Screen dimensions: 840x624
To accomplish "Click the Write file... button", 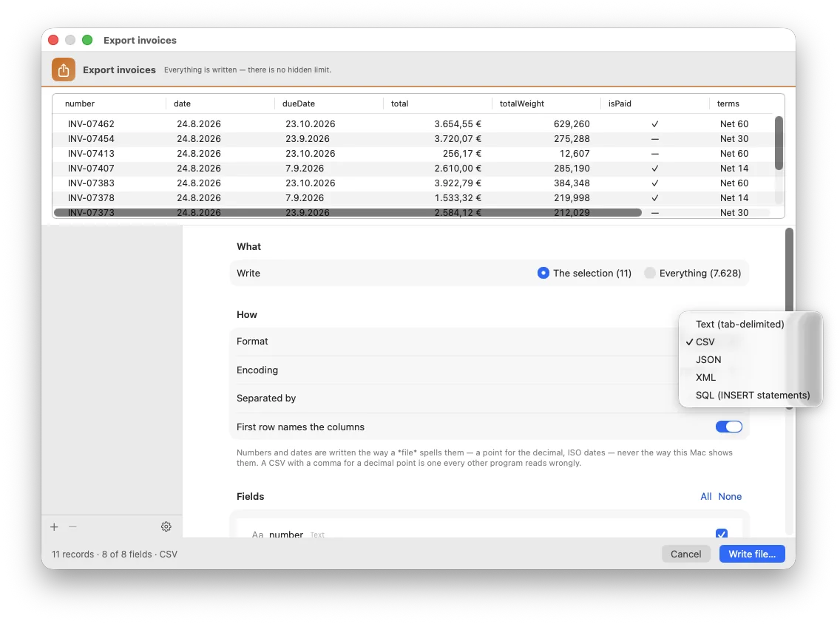I will pos(752,554).
